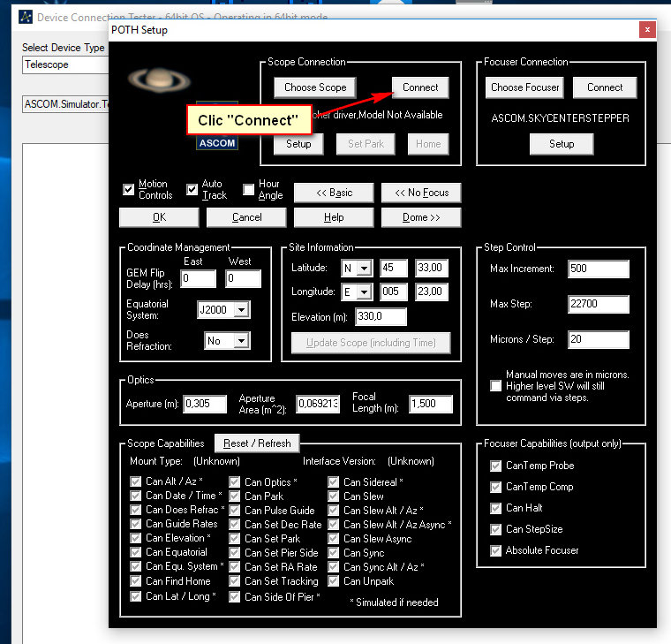The image size is (671, 644).
Task: Edit Max Increment field 500
Action: click(x=599, y=269)
